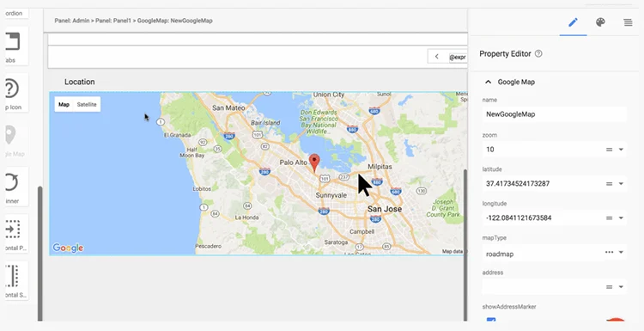Open the zoom property dropdown arrow
The width and height of the screenshot is (644, 331).
coord(621,150)
